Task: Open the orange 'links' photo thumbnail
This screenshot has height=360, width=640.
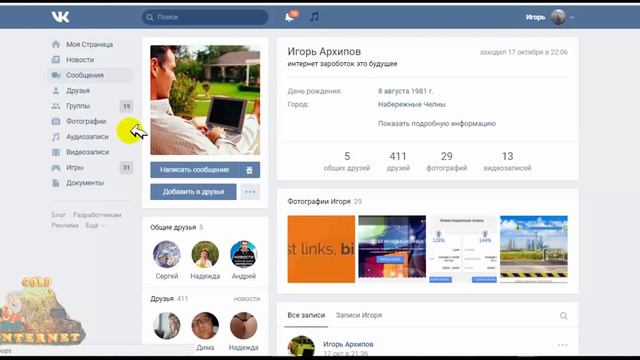Action: pos(321,249)
